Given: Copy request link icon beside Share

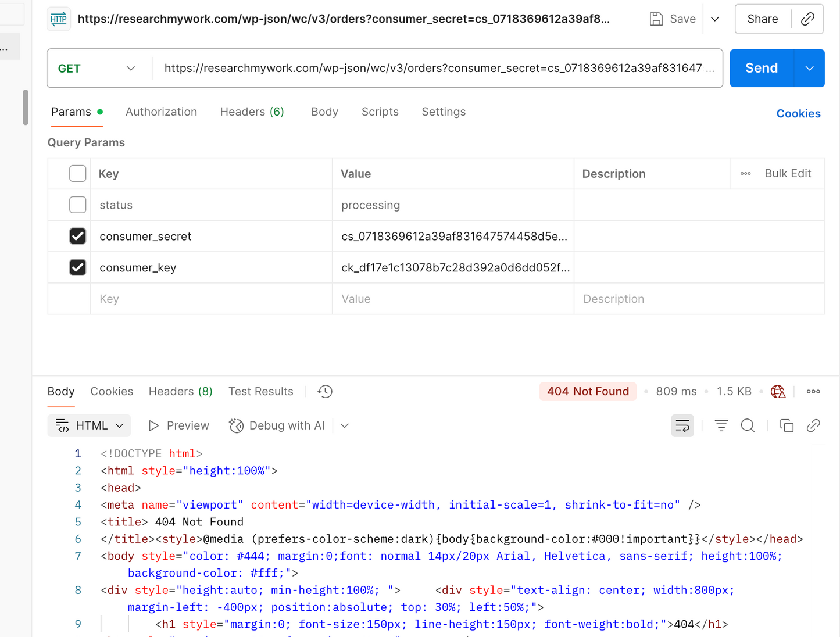Looking at the screenshot, I should click(807, 19).
